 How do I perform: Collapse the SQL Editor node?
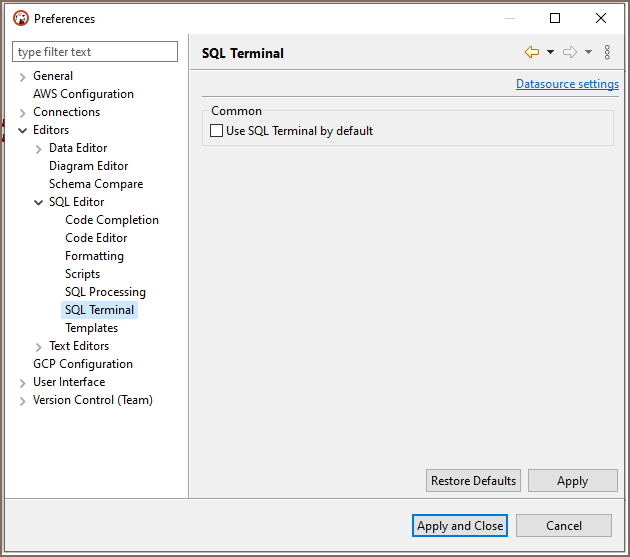(39, 202)
